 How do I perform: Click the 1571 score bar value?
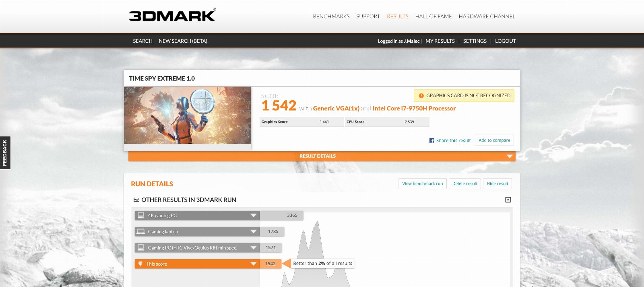pyautogui.click(x=270, y=248)
